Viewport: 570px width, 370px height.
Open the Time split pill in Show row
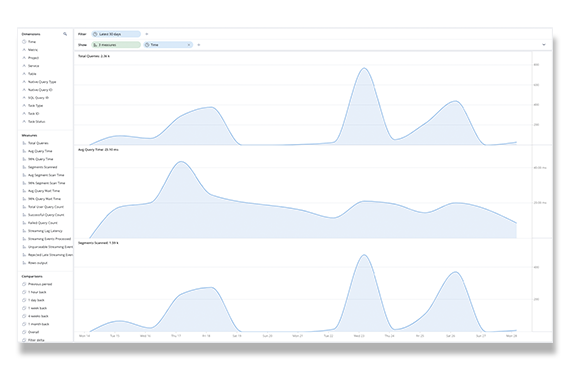click(168, 45)
